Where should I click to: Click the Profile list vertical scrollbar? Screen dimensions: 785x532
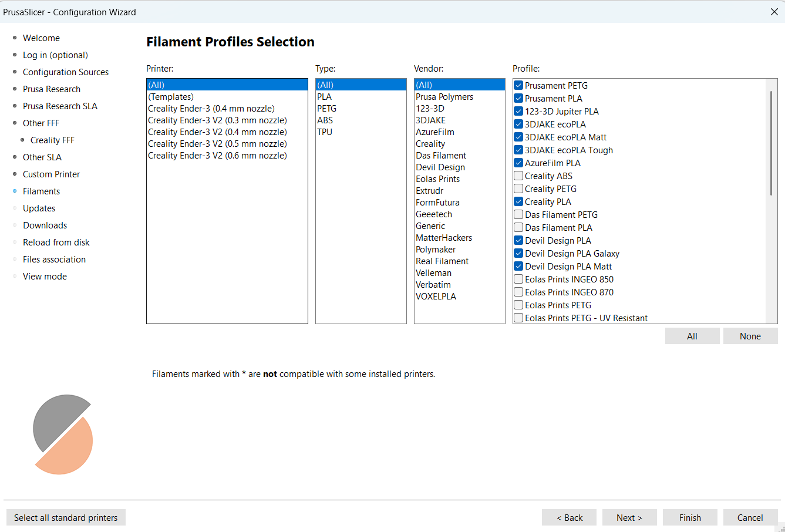point(771,143)
